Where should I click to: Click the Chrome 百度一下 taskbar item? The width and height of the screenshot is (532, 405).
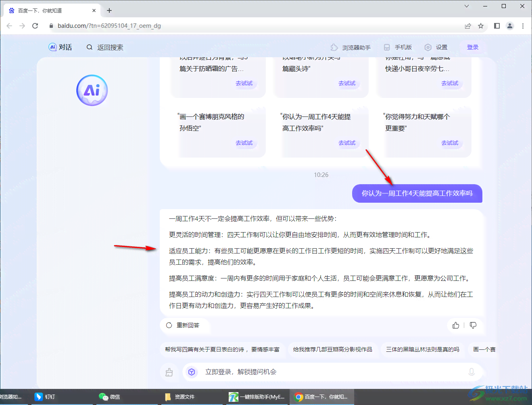(321, 397)
